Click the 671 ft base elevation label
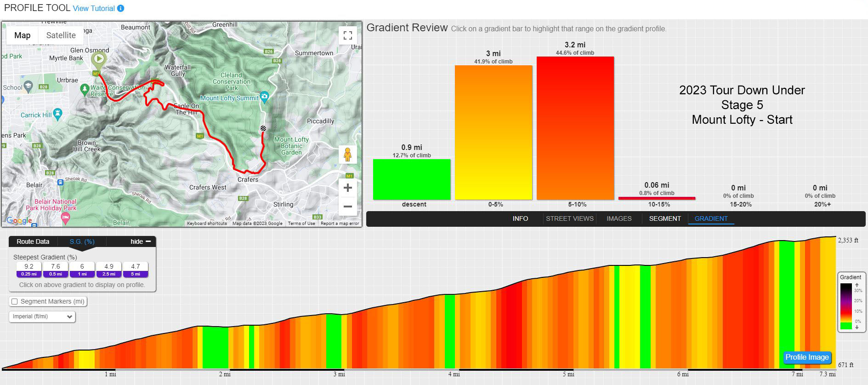Viewport: 868px width, 385px height. coord(846,365)
